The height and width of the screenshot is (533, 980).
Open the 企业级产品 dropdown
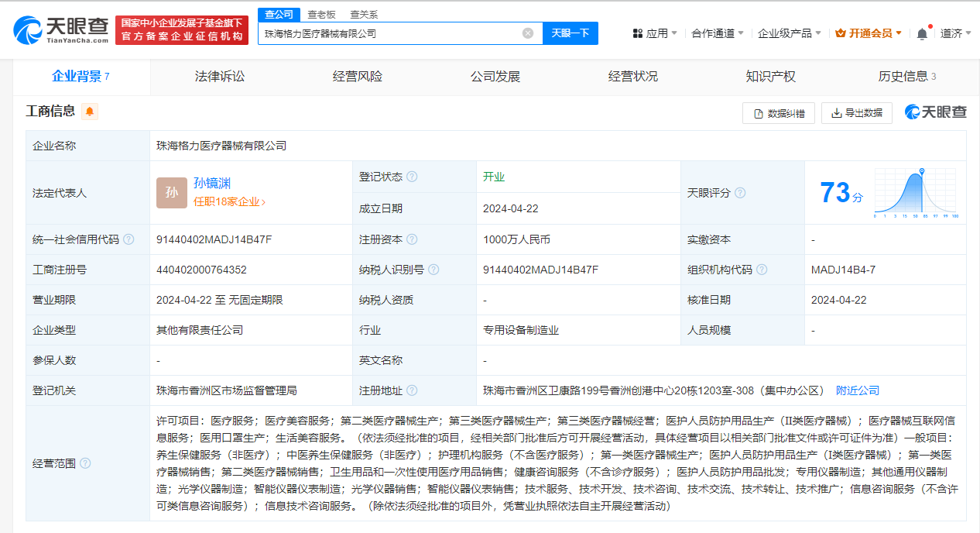coord(790,33)
